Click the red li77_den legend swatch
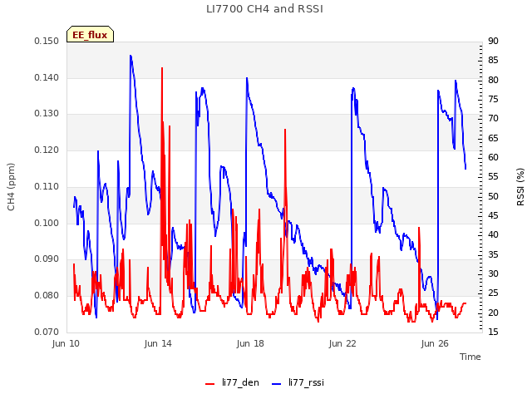 tap(210, 384)
